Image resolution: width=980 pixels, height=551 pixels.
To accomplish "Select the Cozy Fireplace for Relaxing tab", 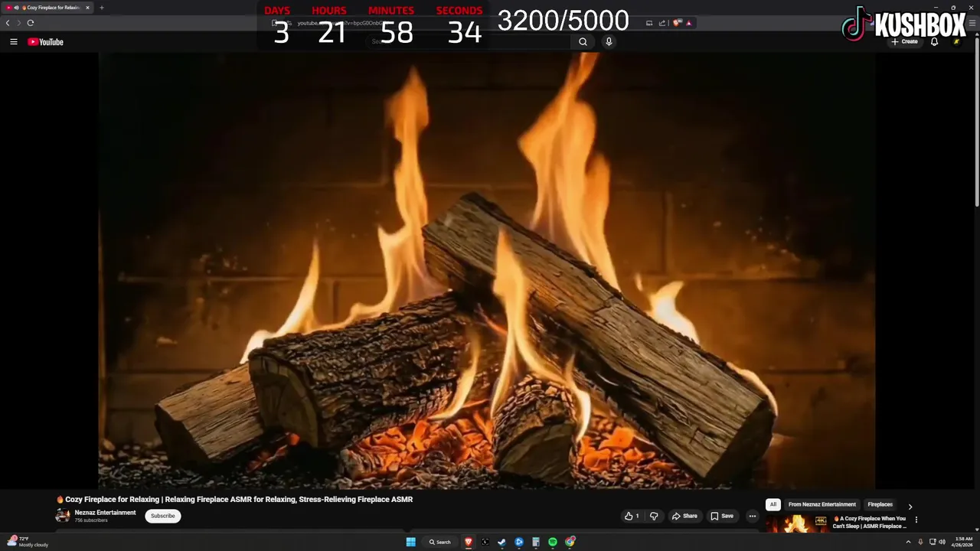I will point(48,8).
